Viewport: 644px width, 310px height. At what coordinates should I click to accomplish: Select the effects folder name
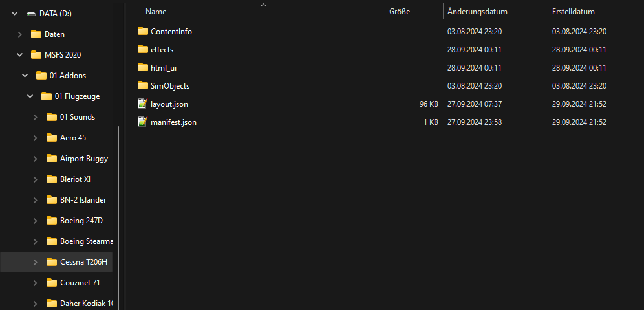(162, 50)
